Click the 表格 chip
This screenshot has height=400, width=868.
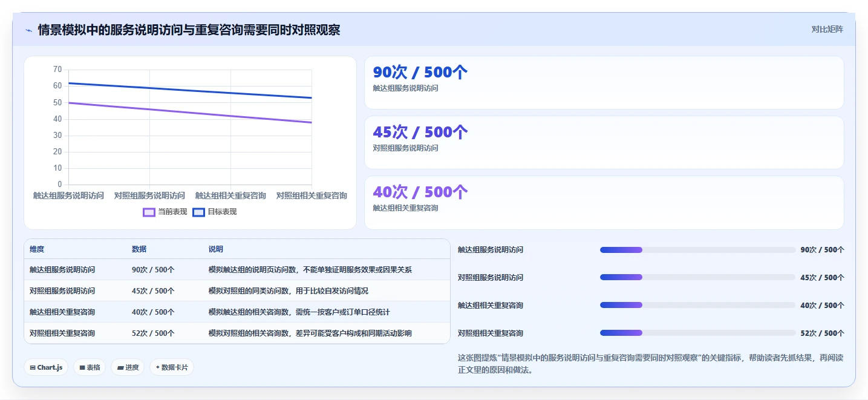90,367
